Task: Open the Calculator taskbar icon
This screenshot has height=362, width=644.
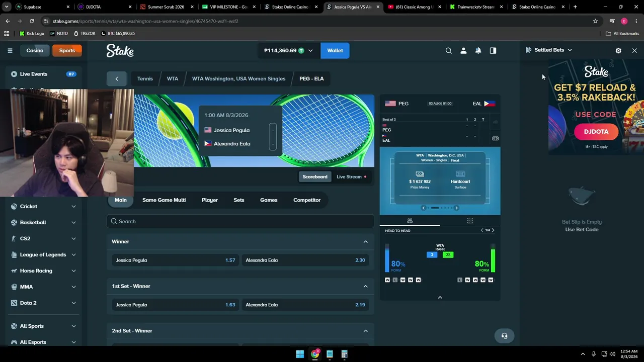Action: pos(345,354)
